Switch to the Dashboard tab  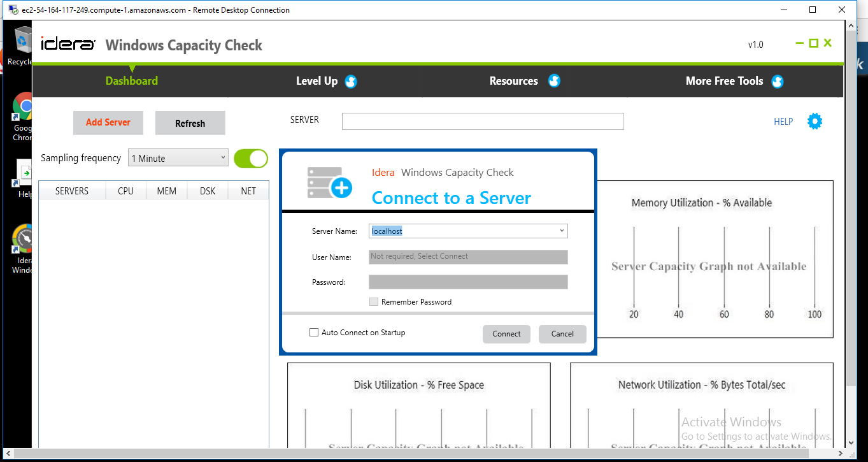pyautogui.click(x=131, y=81)
